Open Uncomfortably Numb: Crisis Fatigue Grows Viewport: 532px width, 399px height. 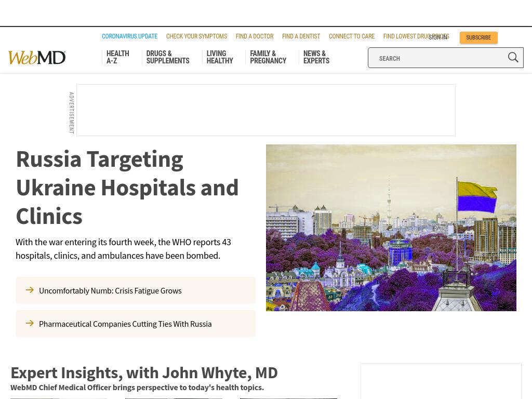[110, 291]
